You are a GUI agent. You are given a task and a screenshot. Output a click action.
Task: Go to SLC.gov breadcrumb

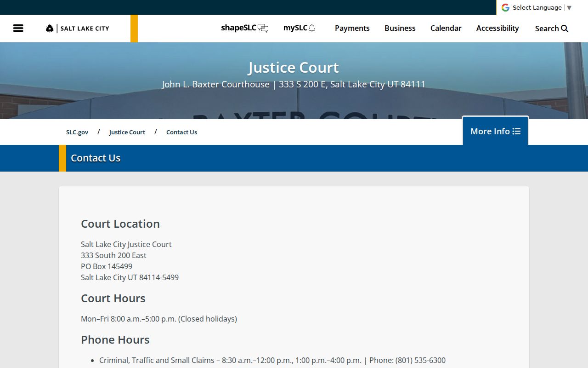tap(77, 132)
